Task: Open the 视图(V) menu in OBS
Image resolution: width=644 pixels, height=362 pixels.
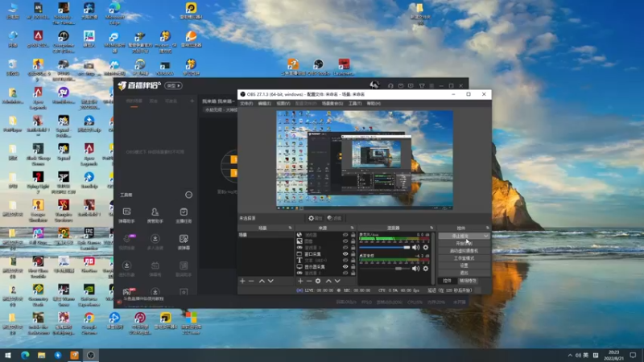Action: tap(283, 104)
